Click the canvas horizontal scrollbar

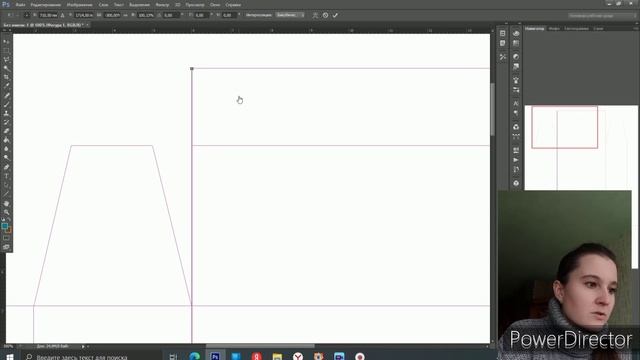[260, 346]
